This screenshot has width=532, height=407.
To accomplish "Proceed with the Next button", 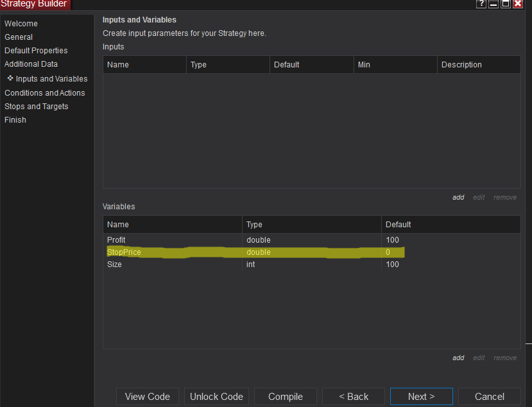I will point(422,397).
